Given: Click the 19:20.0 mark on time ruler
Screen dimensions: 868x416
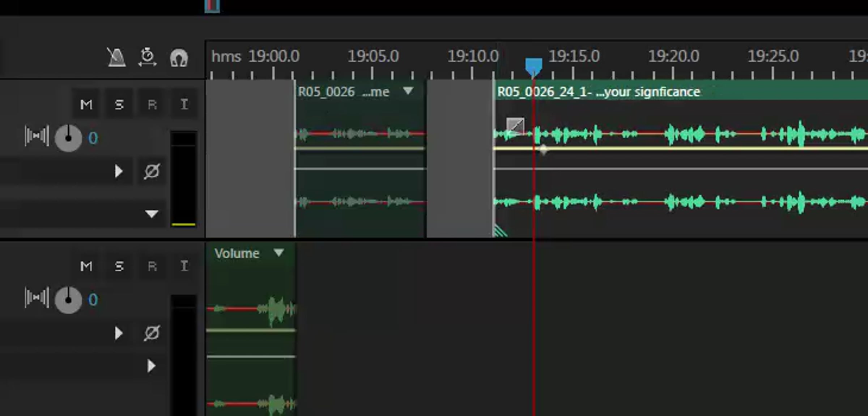Looking at the screenshot, I should point(673,57).
